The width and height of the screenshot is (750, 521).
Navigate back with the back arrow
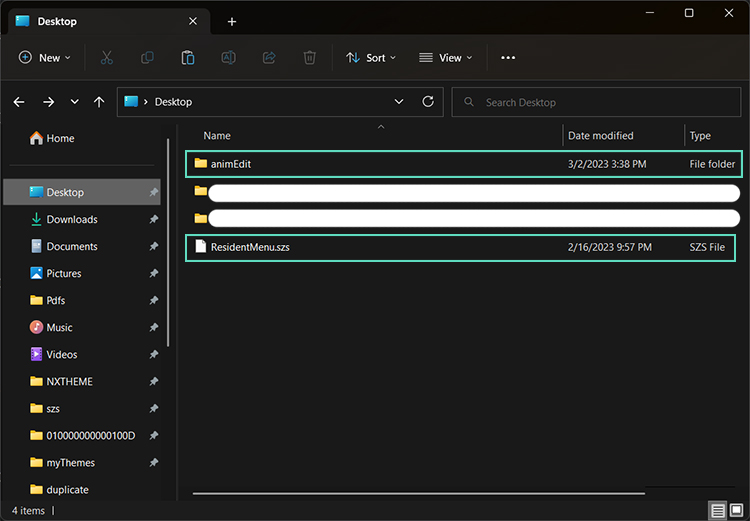click(19, 102)
